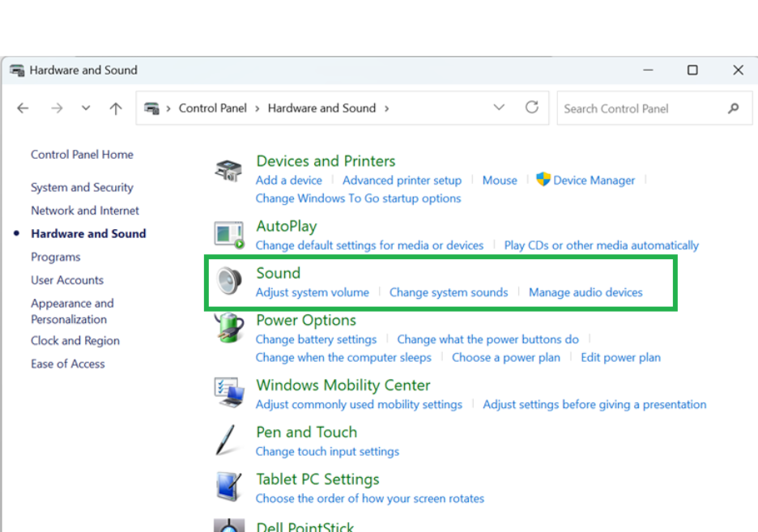Open Advanced printer setup link
Viewport: 758px width, 532px height.
pyautogui.click(x=402, y=181)
